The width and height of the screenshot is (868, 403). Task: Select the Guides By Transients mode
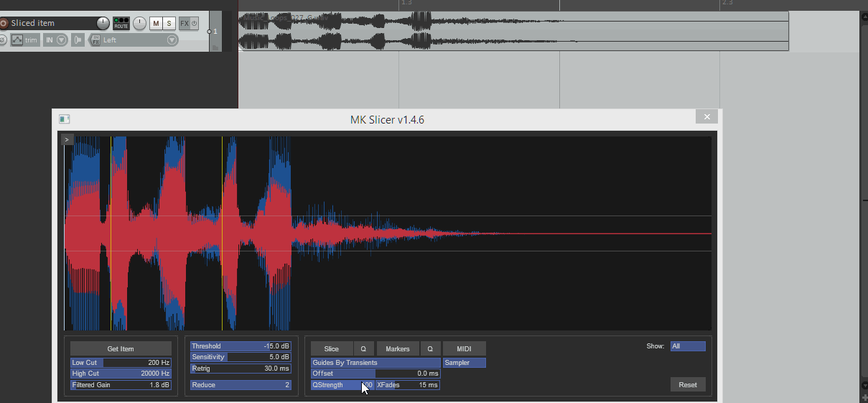click(x=375, y=363)
